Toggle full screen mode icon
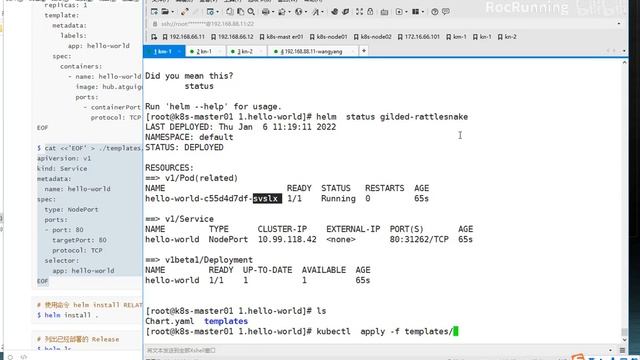 359,12
